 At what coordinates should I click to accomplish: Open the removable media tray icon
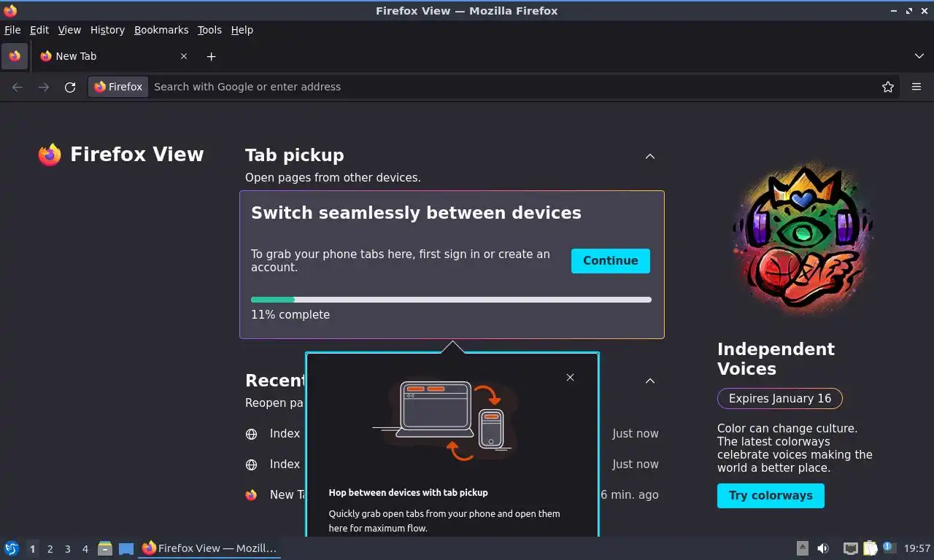click(x=802, y=548)
